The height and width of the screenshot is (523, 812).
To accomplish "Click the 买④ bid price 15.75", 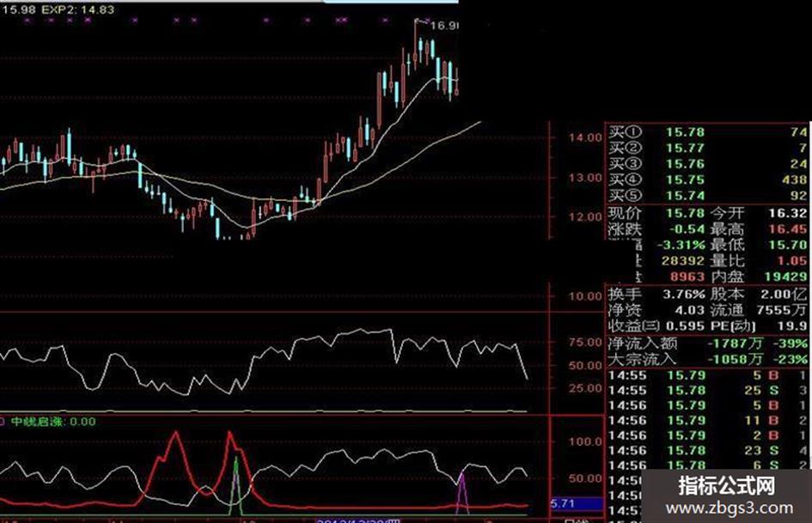I will click(x=685, y=180).
